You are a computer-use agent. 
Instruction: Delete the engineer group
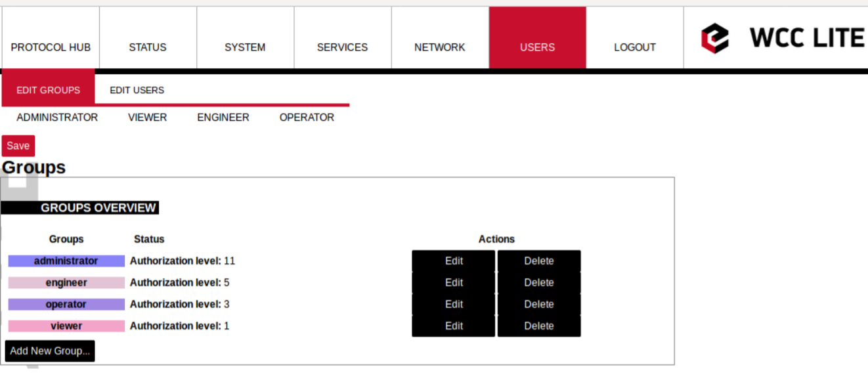539,282
